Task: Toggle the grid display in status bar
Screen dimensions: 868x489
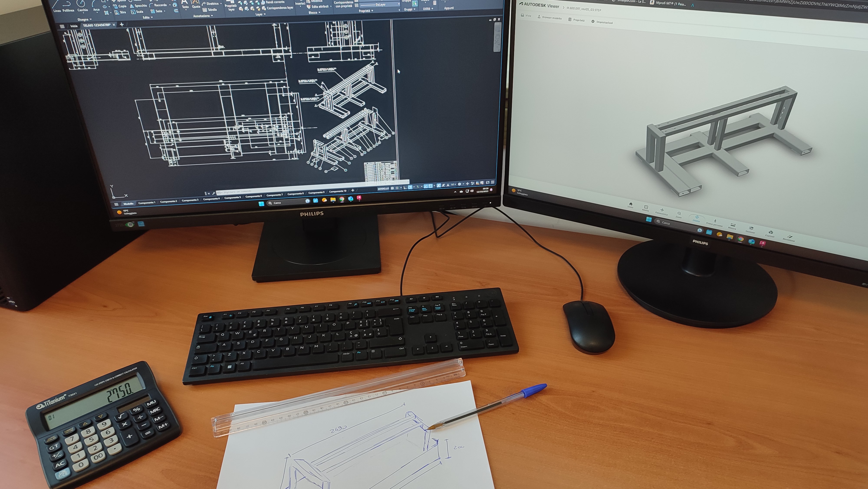Action: pos(393,188)
